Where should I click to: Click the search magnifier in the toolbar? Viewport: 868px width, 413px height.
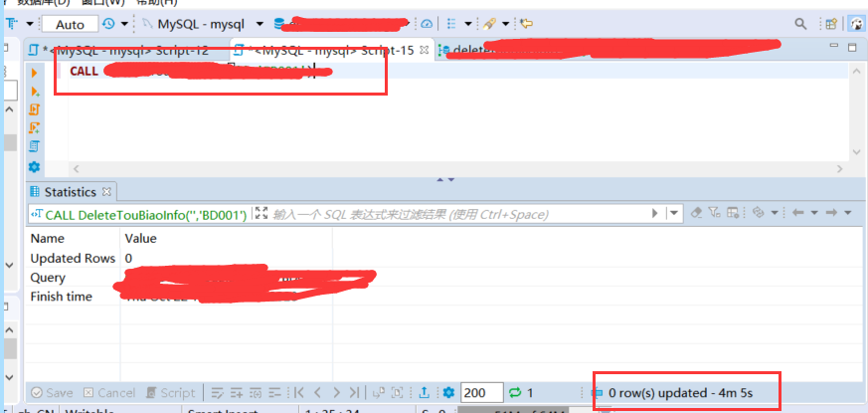[x=800, y=24]
